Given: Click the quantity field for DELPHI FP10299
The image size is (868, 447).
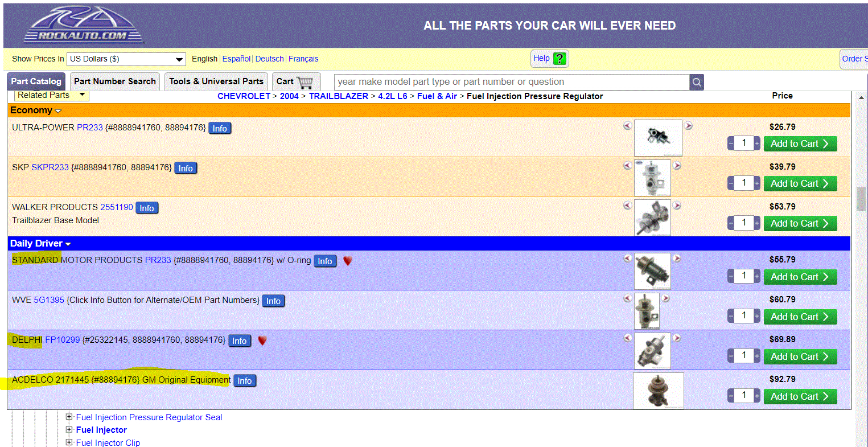Looking at the screenshot, I should point(744,356).
